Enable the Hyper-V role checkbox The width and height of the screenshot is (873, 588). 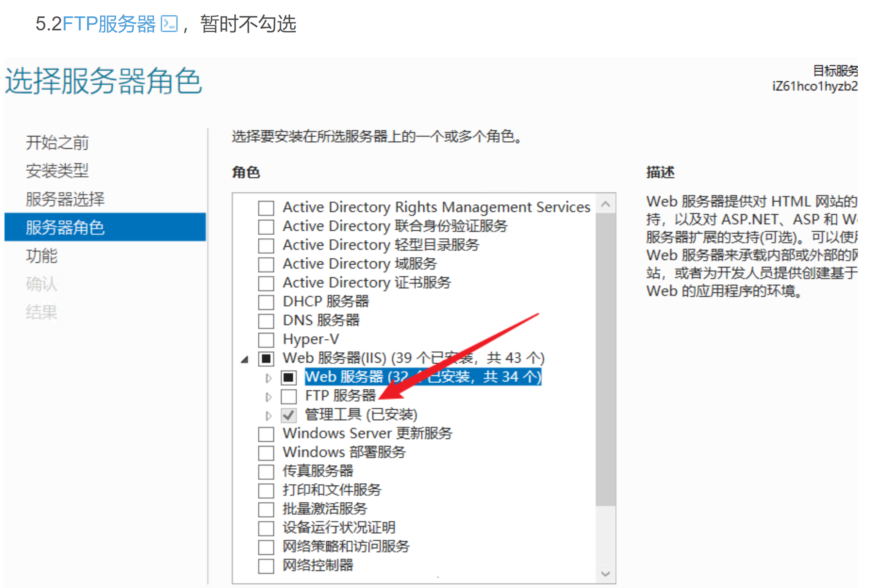[x=266, y=340]
